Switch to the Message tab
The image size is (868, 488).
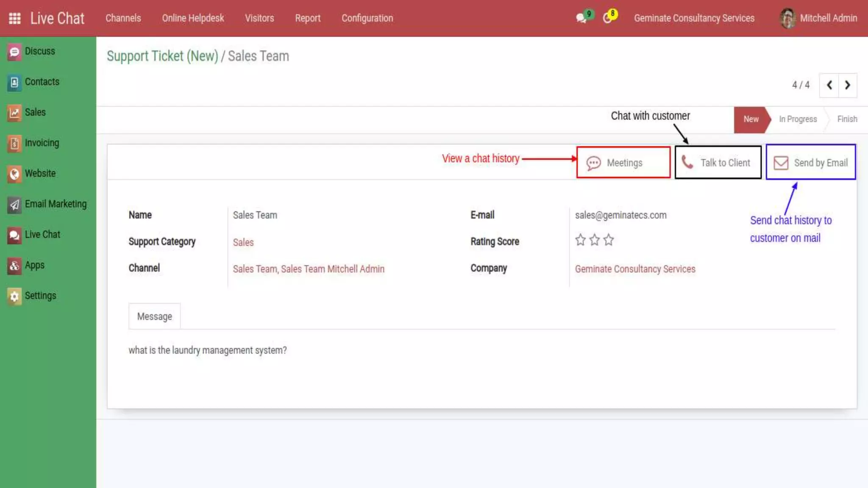point(154,316)
